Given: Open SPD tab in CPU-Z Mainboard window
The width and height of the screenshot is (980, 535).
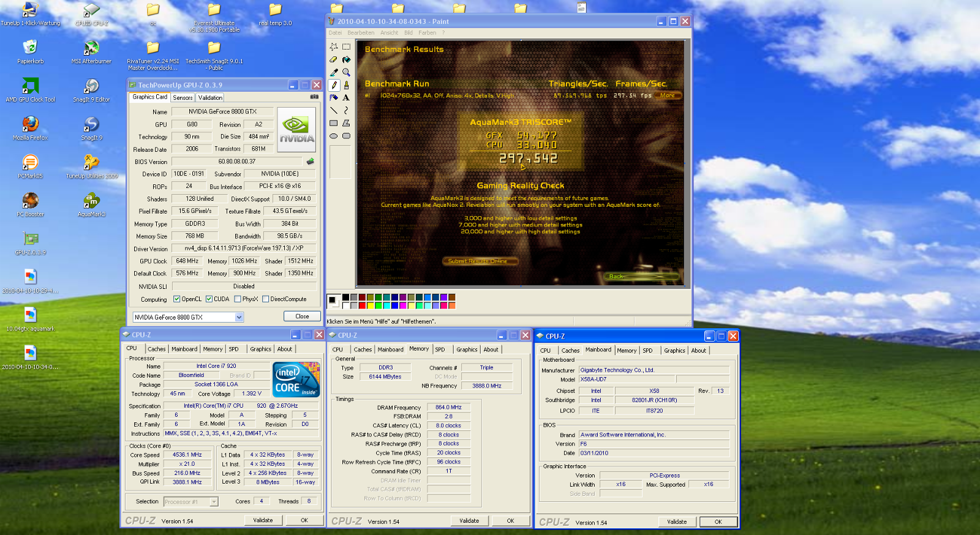Looking at the screenshot, I should (647, 351).
